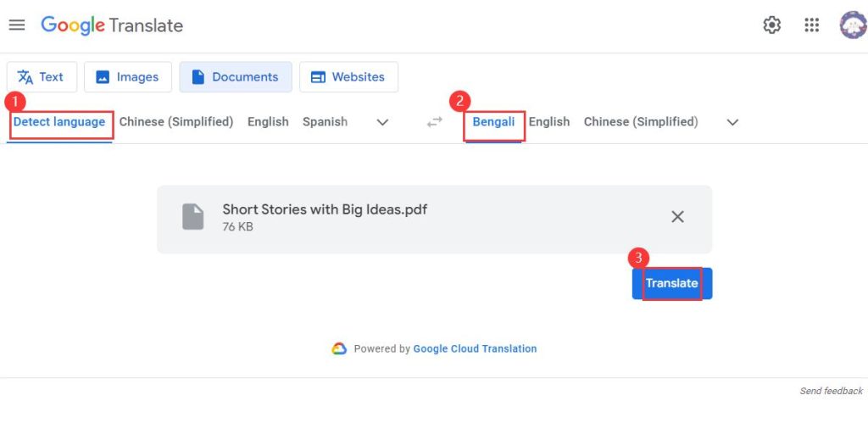Choose Detect language as source
The width and height of the screenshot is (868, 434).
tap(59, 122)
